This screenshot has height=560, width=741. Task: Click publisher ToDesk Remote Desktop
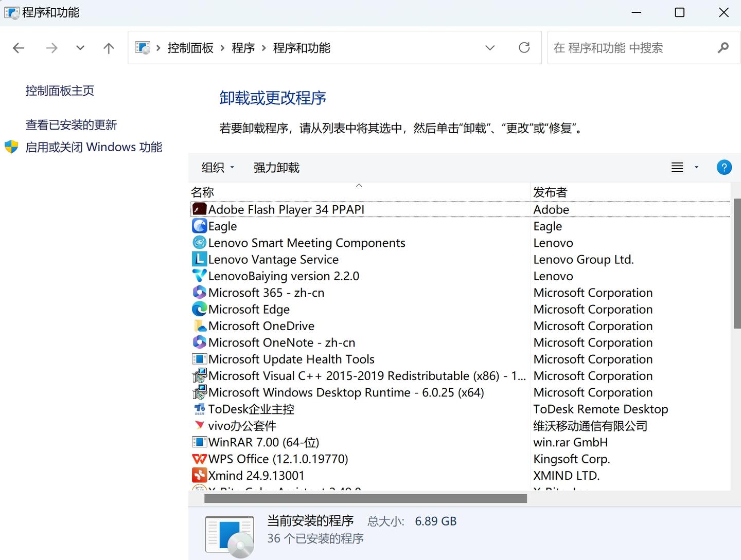(x=601, y=409)
